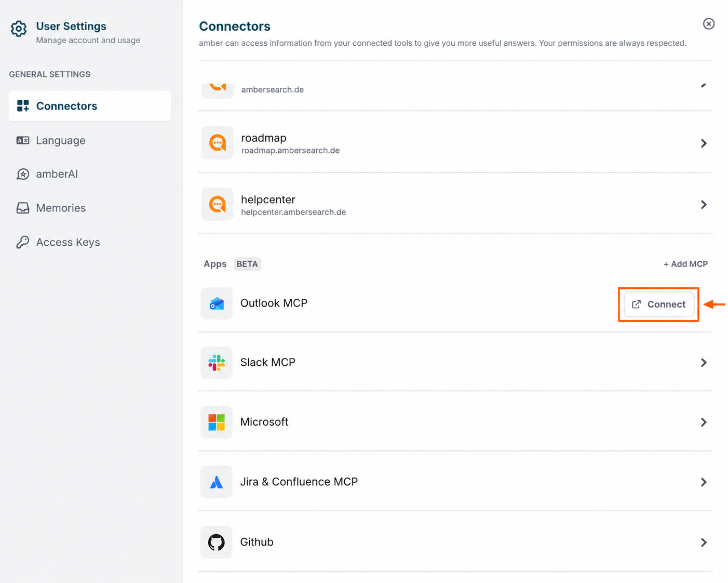
Task: Click the Manage account and usage subtitle
Action: pyautogui.click(x=88, y=41)
